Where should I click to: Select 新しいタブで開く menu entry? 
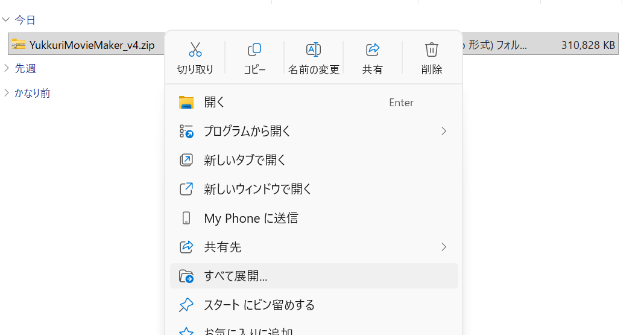click(x=244, y=160)
